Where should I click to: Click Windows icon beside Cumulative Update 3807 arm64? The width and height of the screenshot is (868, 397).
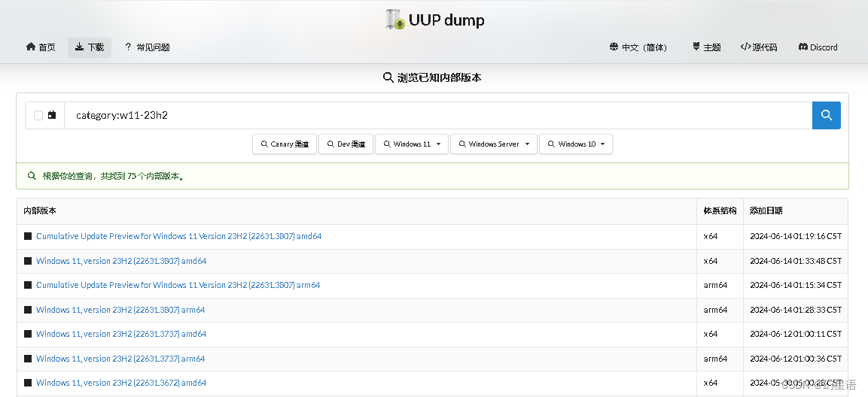point(28,285)
